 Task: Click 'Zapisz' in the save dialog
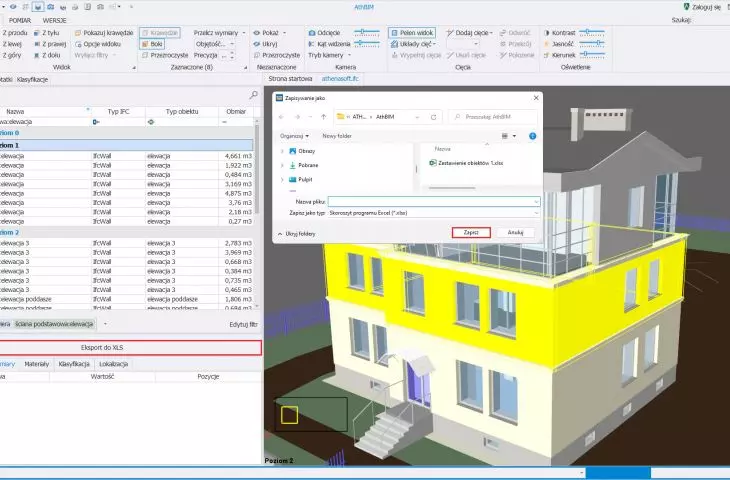[471, 232]
